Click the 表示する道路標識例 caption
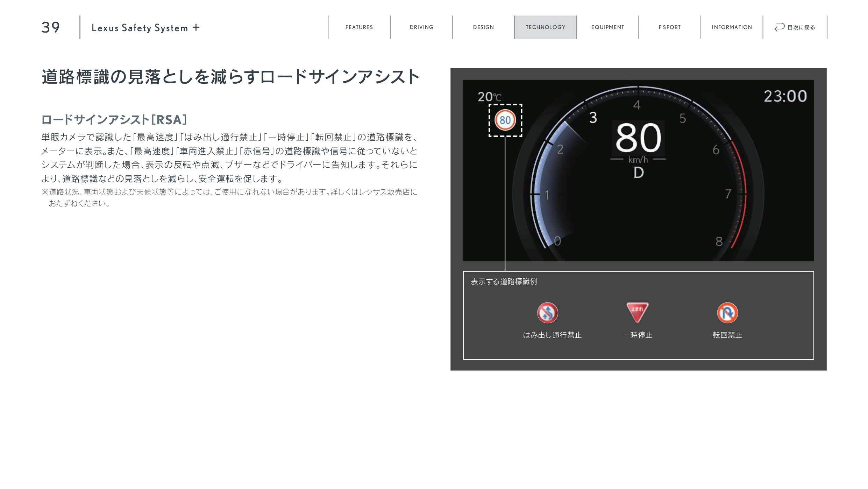 (504, 281)
